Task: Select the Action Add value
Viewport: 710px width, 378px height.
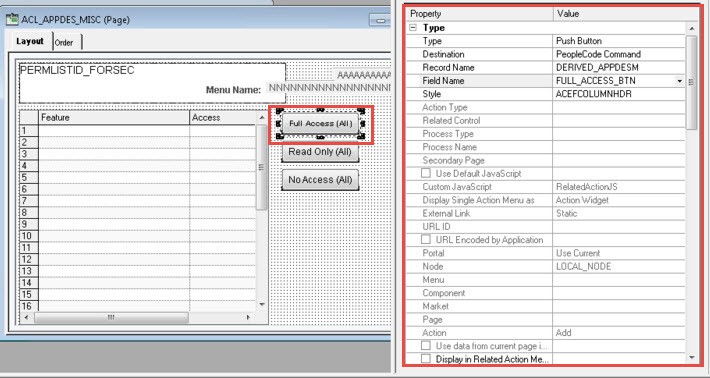Action: [x=563, y=333]
